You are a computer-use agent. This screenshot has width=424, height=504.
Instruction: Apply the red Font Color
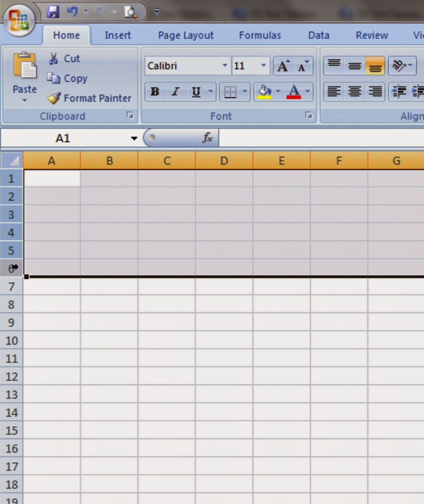coord(294,92)
